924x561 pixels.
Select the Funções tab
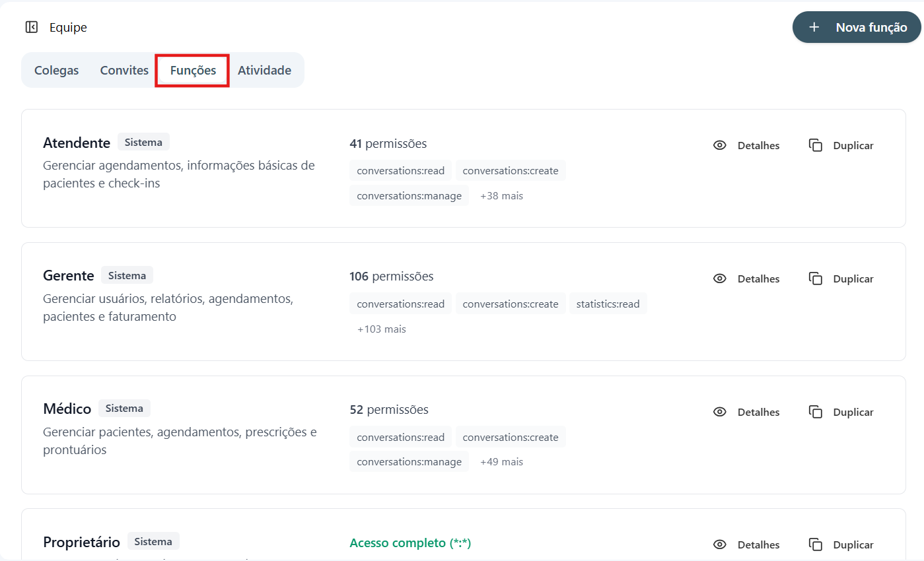pyautogui.click(x=193, y=70)
